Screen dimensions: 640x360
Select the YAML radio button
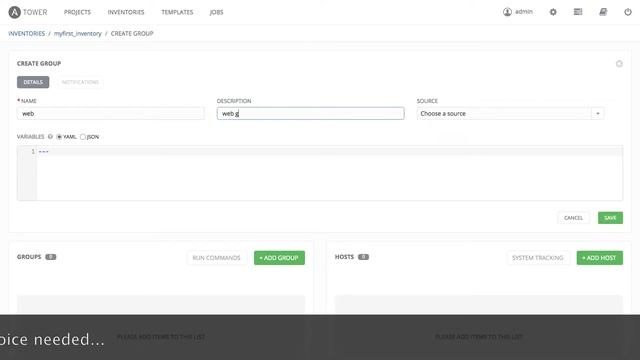[x=59, y=137]
